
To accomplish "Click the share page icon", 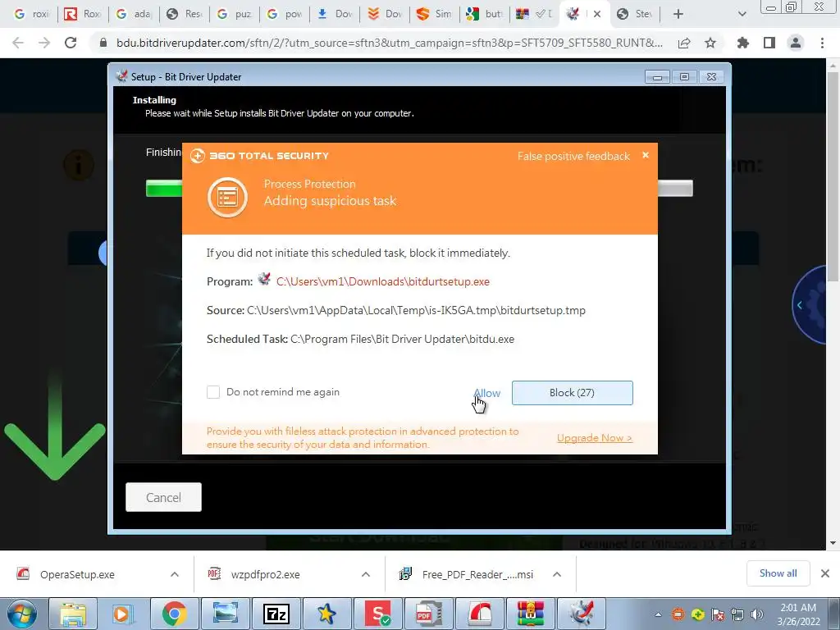I will tap(684, 43).
